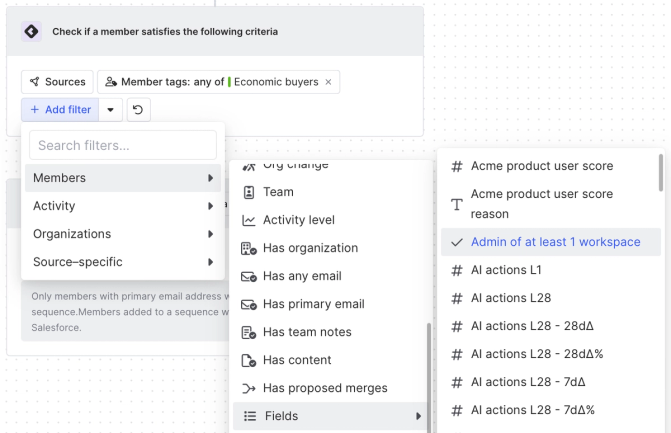Click the criteria diamond logo icon
671x433 pixels.
(31, 31)
